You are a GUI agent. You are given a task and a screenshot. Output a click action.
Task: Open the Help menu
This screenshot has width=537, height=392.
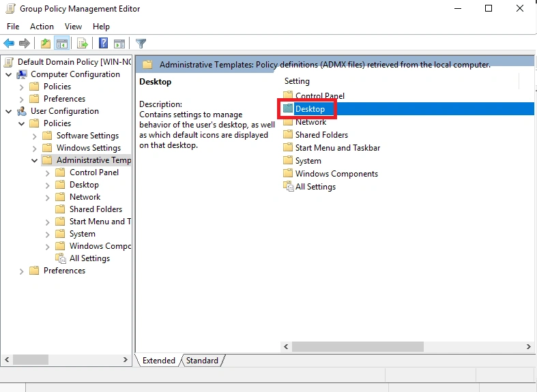click(101, 27)
